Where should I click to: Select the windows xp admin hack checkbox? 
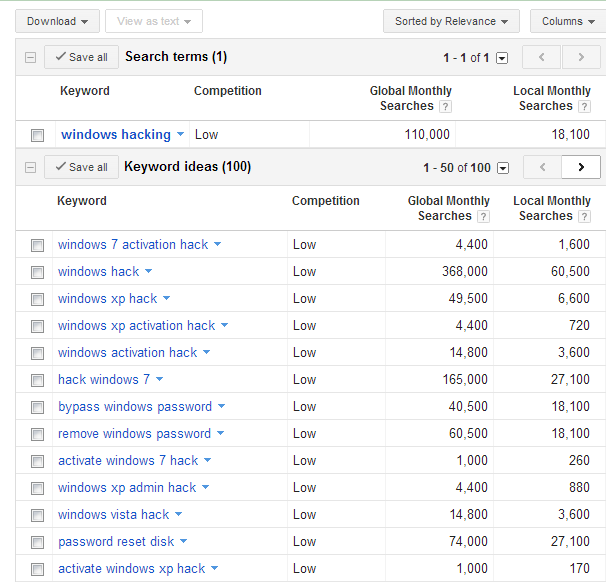(x=37, y=488)
